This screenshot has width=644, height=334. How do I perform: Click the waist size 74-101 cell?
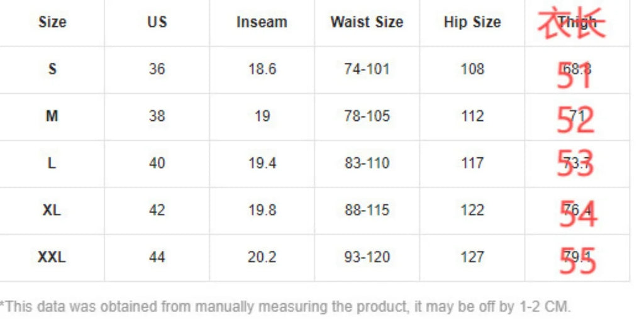tap(367, 69)
